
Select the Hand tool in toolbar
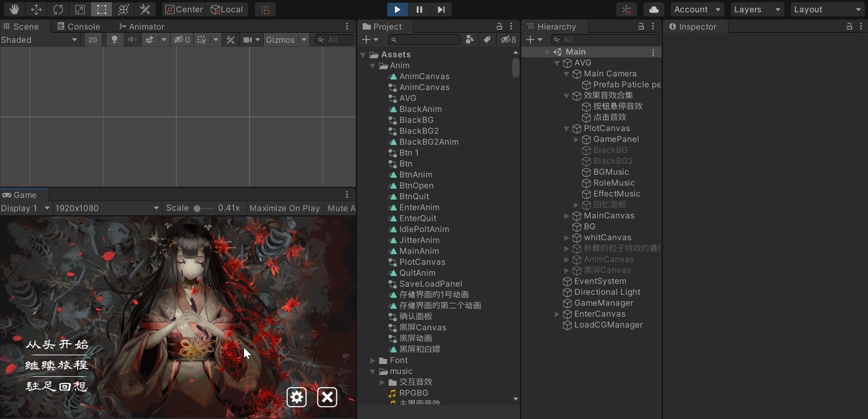click(14, 9)
